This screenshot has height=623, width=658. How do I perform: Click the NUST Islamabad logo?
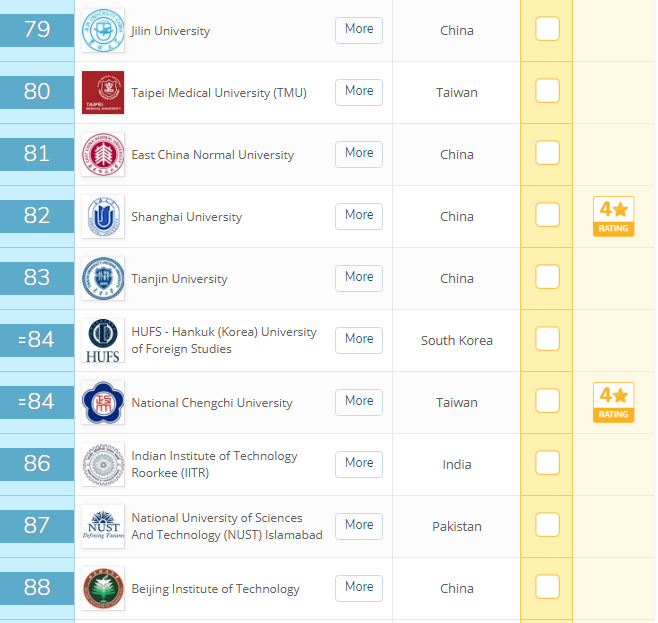103,526
